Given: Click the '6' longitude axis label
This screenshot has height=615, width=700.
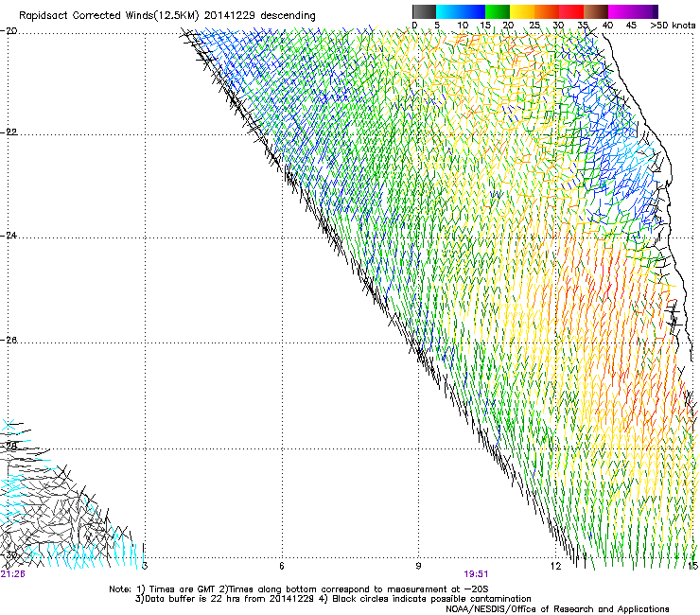Looking at the screenshot, I should (x=282, y=566).
